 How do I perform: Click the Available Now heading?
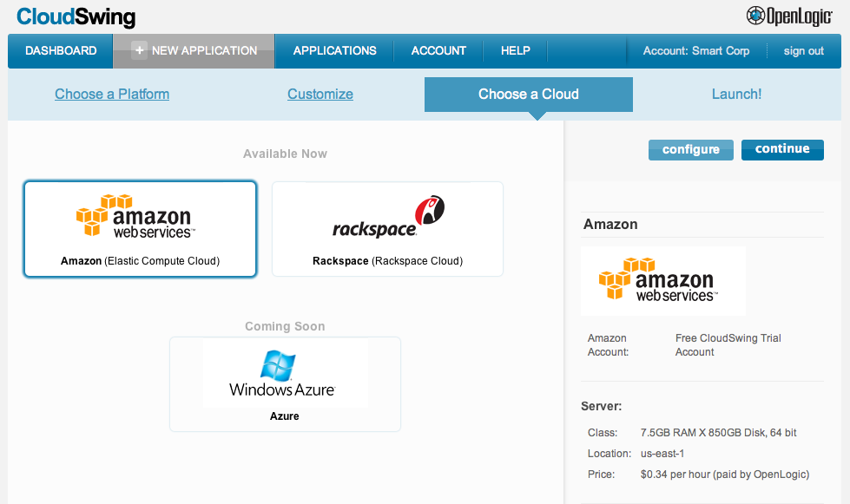click(285, 154)
